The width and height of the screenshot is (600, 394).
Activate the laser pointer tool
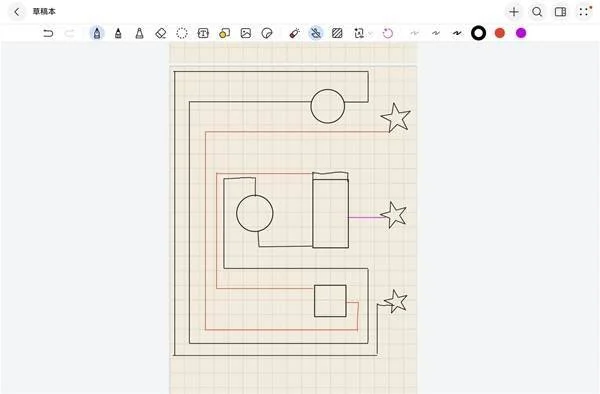pyautogui.click(x=294, y=33)
